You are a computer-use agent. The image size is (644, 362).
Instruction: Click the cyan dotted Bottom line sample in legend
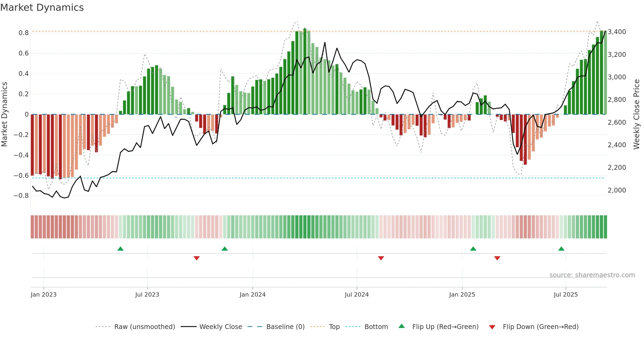pyautogui.click(x=353, y=327)
